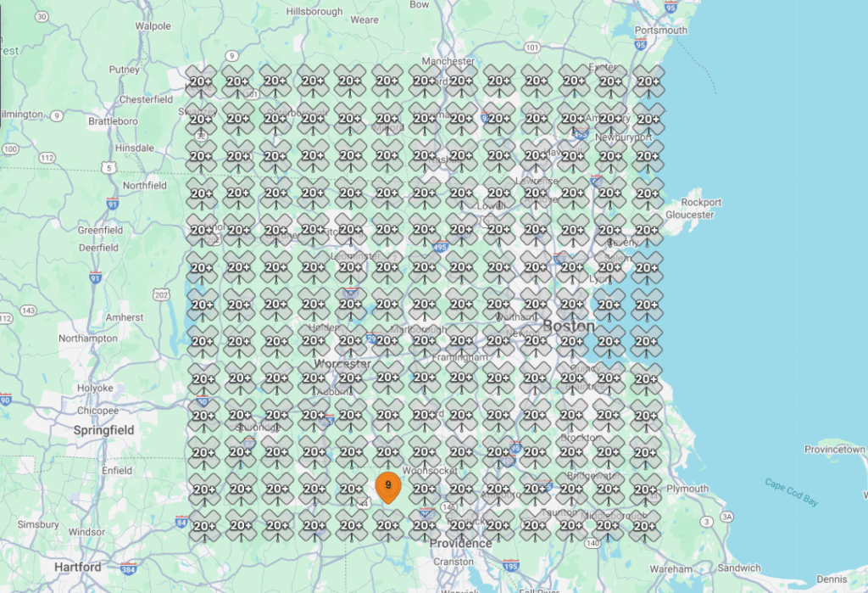868x593 pixels.
Task: Open the bottom-right corner 20+ cluster marker
Action: click(x=647, y=526)
